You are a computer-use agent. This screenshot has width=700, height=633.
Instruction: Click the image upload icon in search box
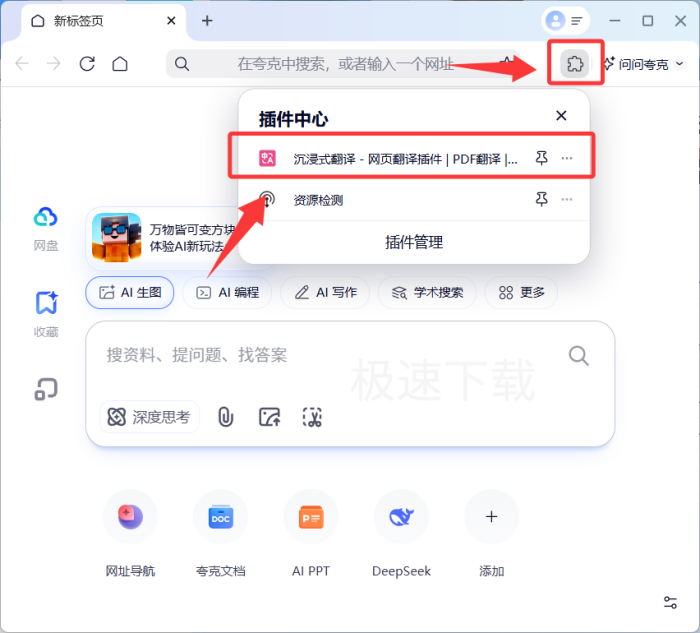pyautogui.click(x=269, y=417)
